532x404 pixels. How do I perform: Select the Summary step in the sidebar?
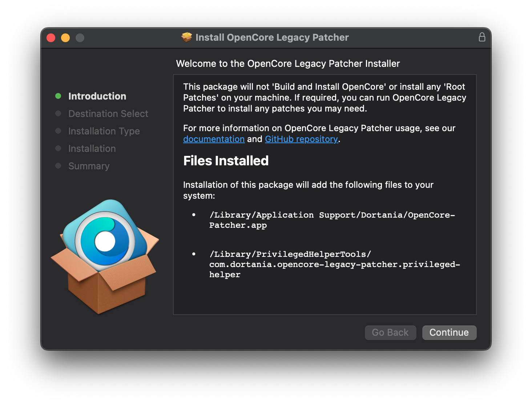coord(89,166)
